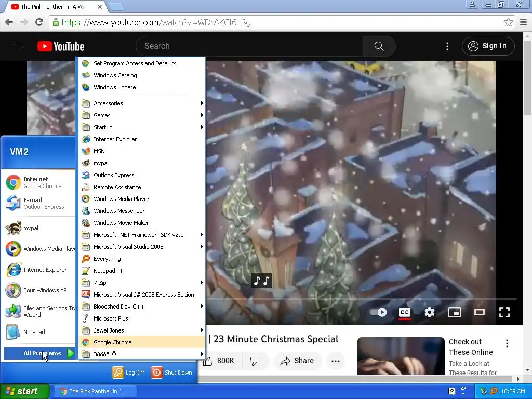Open Microsoft Plus! entry
The height and width of the screenshot is (399, 532).
pyautogui.click(x=142, y=318)
